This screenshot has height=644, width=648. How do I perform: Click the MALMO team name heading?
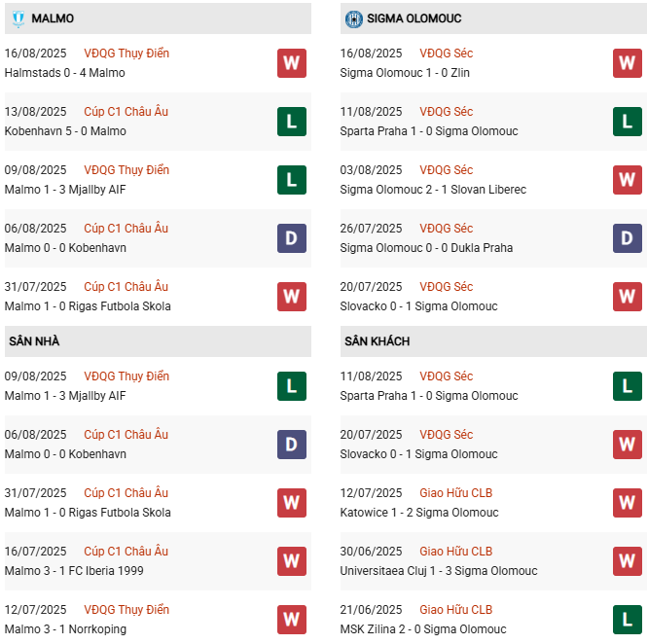coord(53,18)
